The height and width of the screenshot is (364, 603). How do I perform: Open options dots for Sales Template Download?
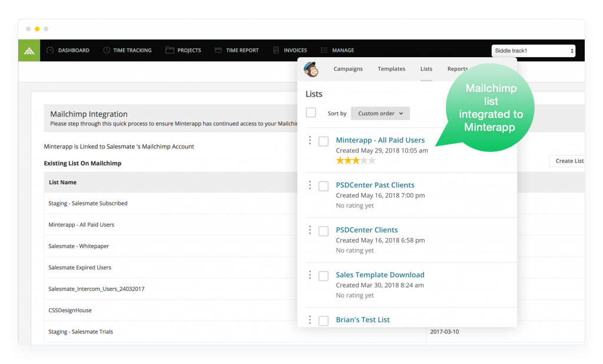tap(310, 275)
